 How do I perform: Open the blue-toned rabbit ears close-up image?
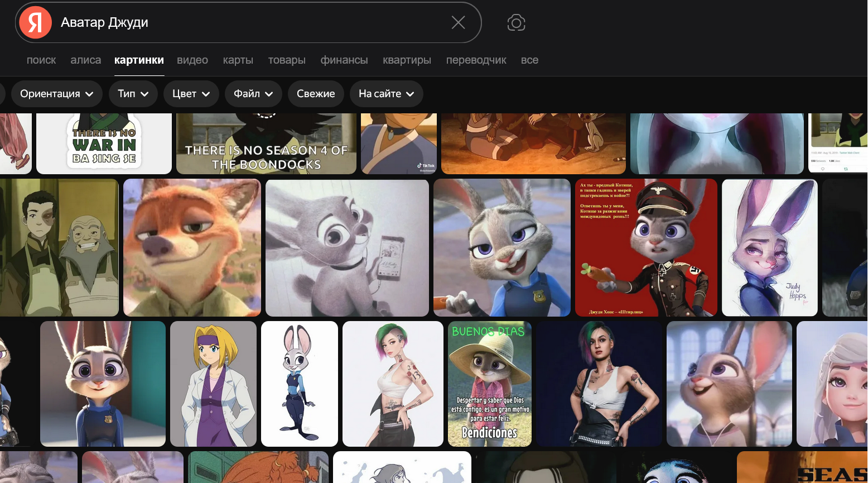717,144
